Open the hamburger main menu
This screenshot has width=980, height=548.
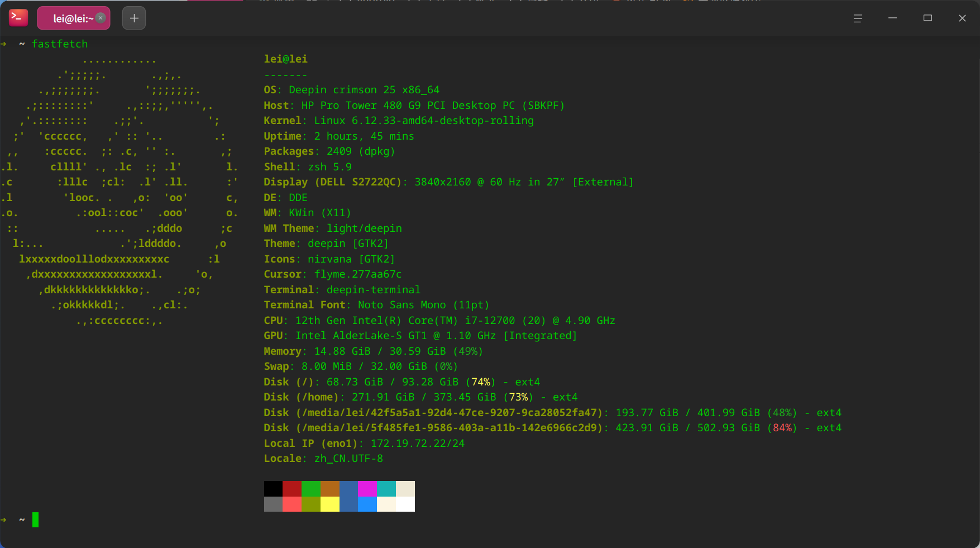(x=858, y=18)
